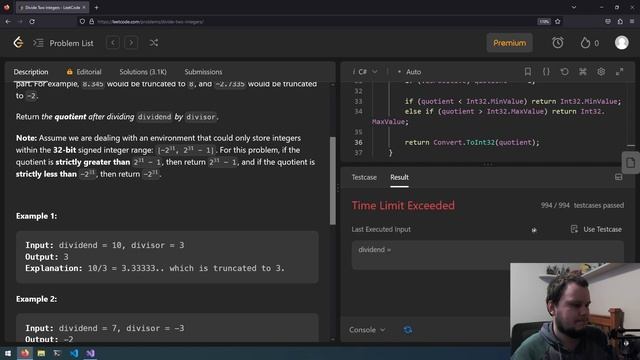Pick a random problem with shuffle icon
The height and width of the screenshot is (360, 640).
[x=153, y=43]
